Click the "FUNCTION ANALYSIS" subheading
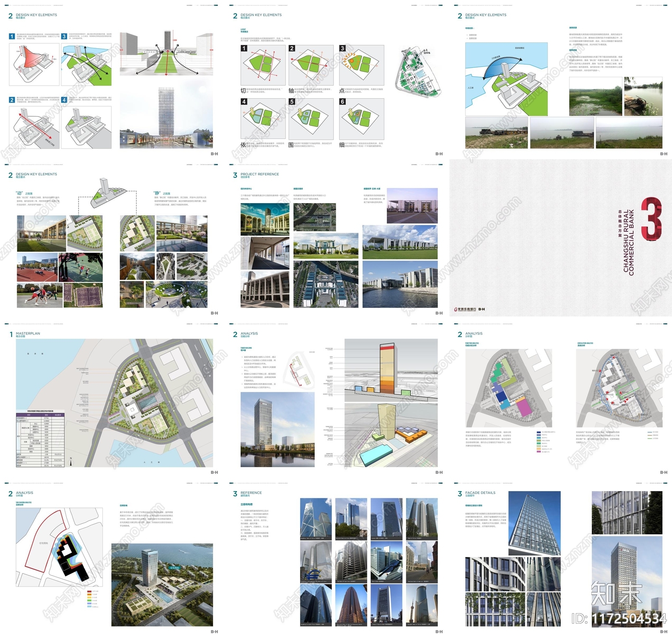 pyautogui.click(x=472, y=343)
